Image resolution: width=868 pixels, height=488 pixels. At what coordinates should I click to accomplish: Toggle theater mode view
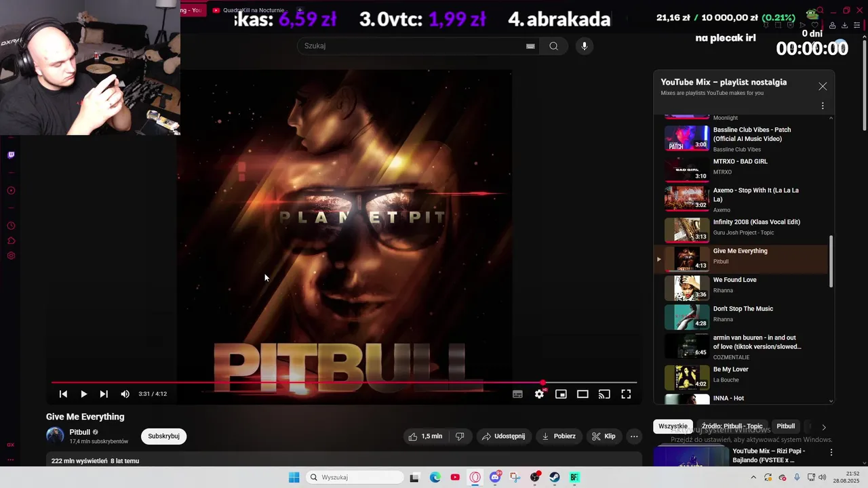click(x=583, y=394)
